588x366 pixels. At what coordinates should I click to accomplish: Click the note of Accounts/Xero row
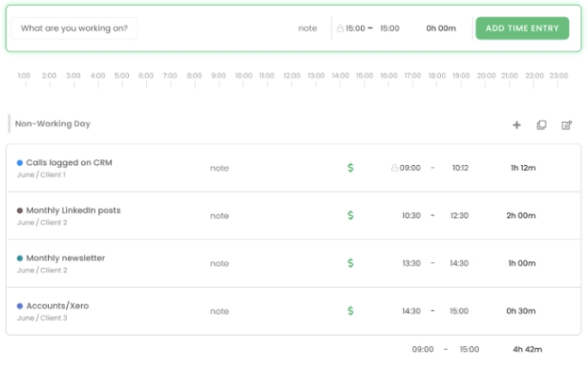coord(220,311)
